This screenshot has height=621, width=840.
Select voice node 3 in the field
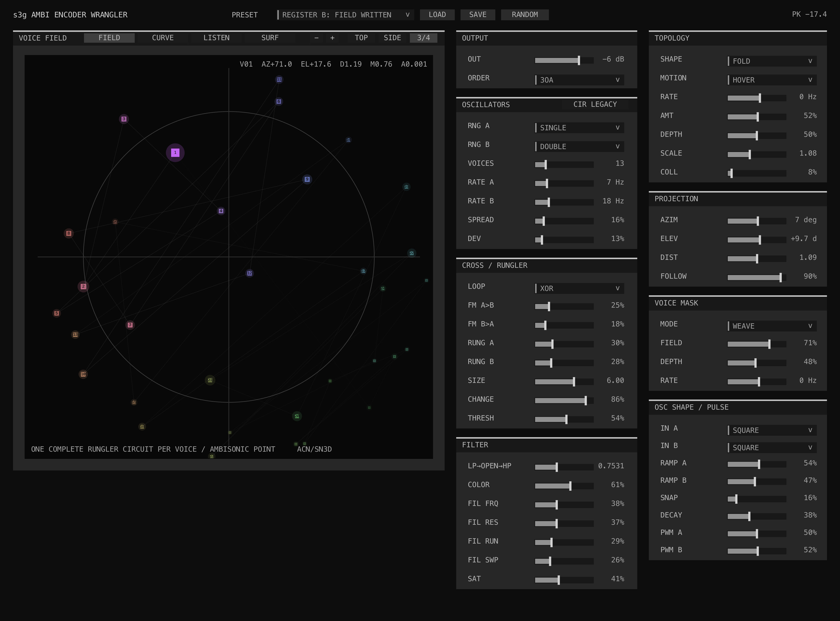(x=124, y=119)
